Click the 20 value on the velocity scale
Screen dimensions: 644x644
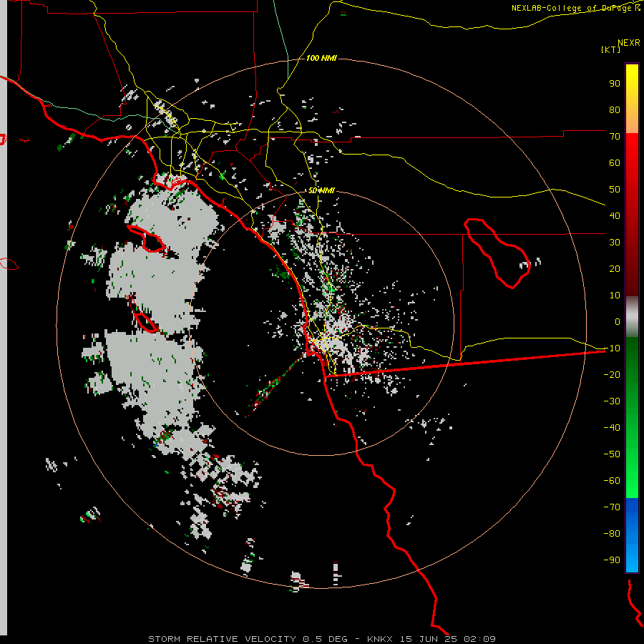point(615,269)
